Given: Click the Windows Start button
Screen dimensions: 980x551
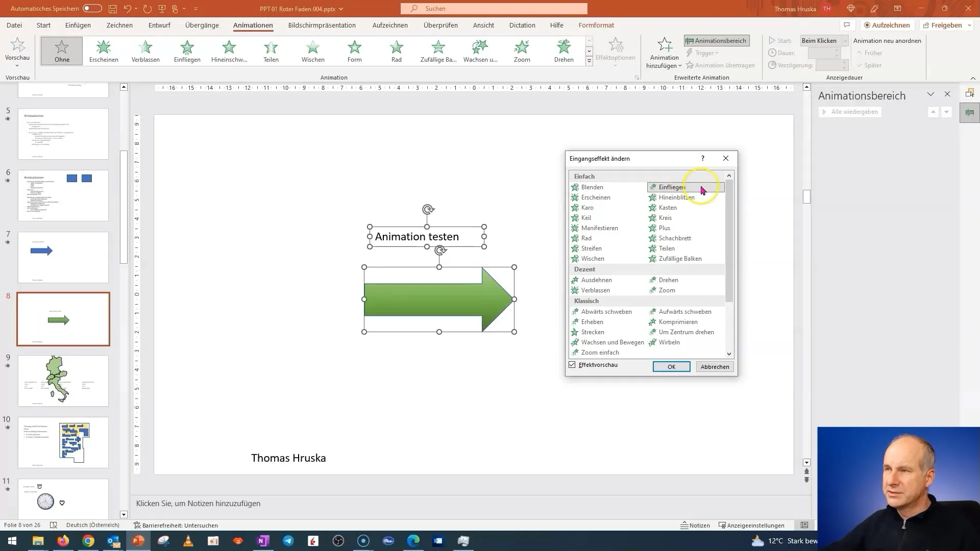Looking at the screenshot, I should click(x=12, y=541).
